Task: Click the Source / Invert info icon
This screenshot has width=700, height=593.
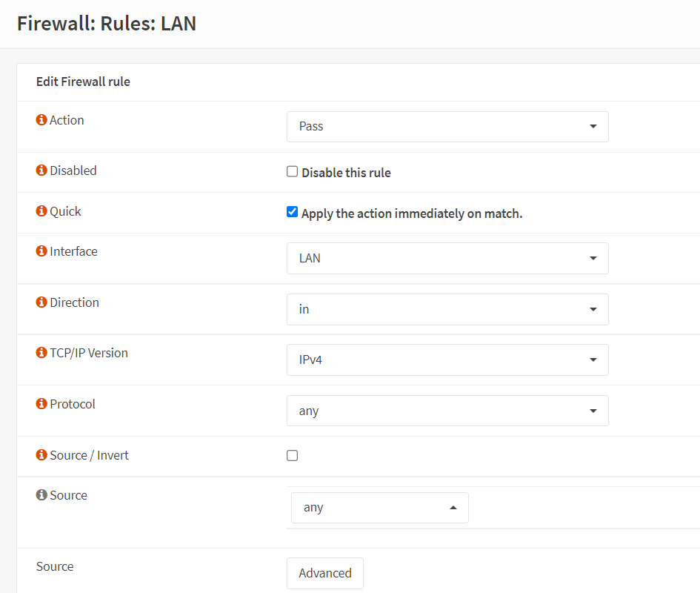Action: [x=41, y=455]
